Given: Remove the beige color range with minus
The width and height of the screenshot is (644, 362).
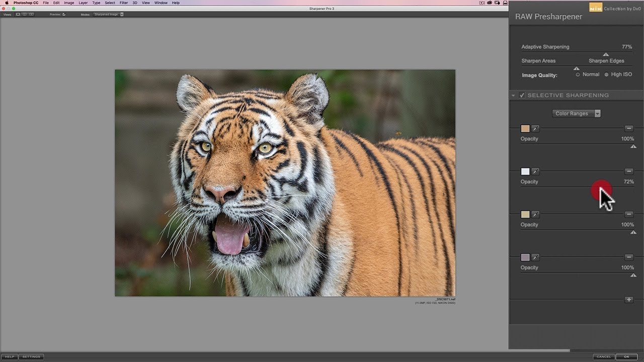Looking at the screenshot, I should [x=629, y=215].
